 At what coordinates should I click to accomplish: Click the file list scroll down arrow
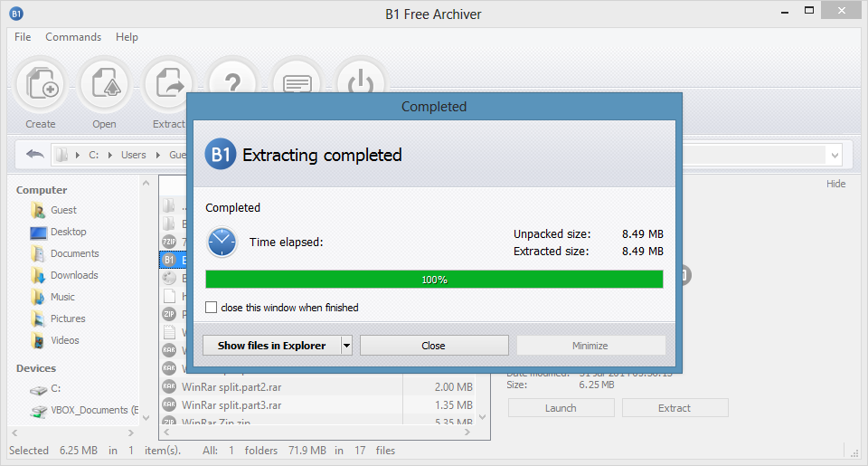(x=482, y=416)
